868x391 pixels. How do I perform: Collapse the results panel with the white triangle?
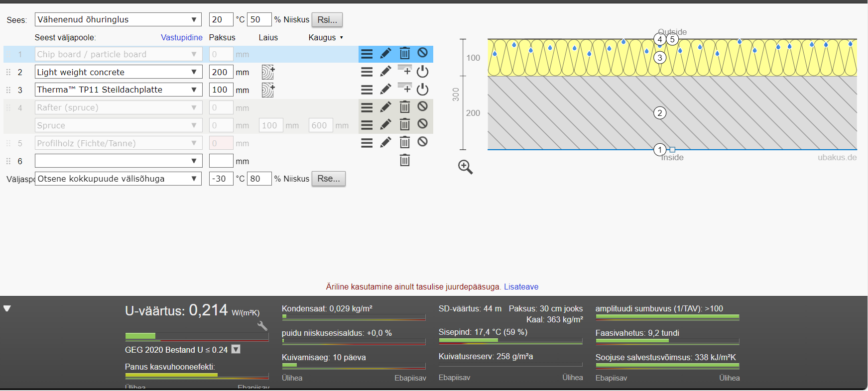7,308
